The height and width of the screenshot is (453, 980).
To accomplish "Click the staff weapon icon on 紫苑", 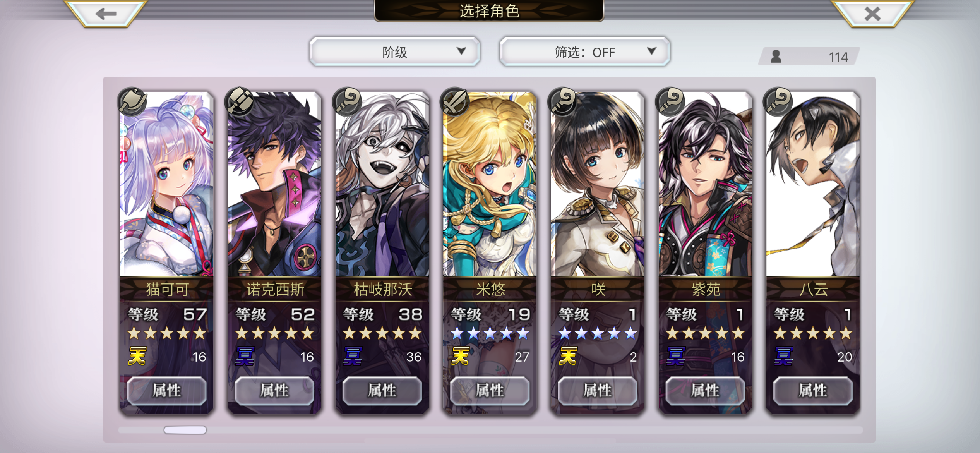I will tap(670, 102).
